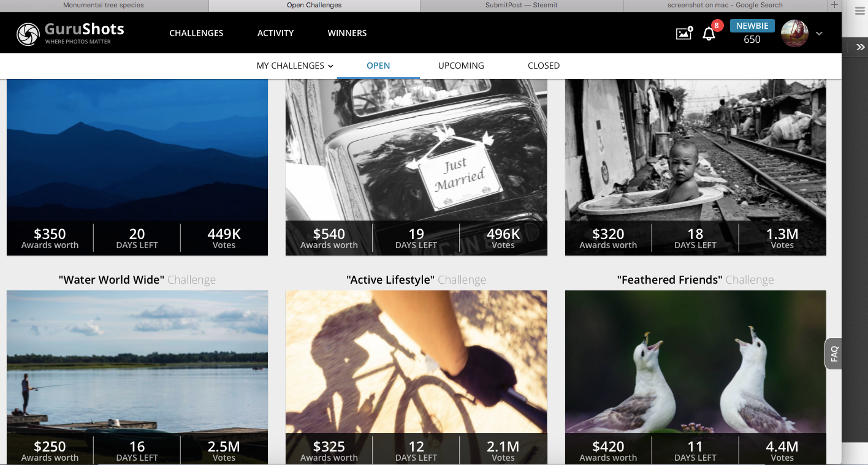Open the Winners page
The width and height of the screenshot is (868, 465).
347,33
